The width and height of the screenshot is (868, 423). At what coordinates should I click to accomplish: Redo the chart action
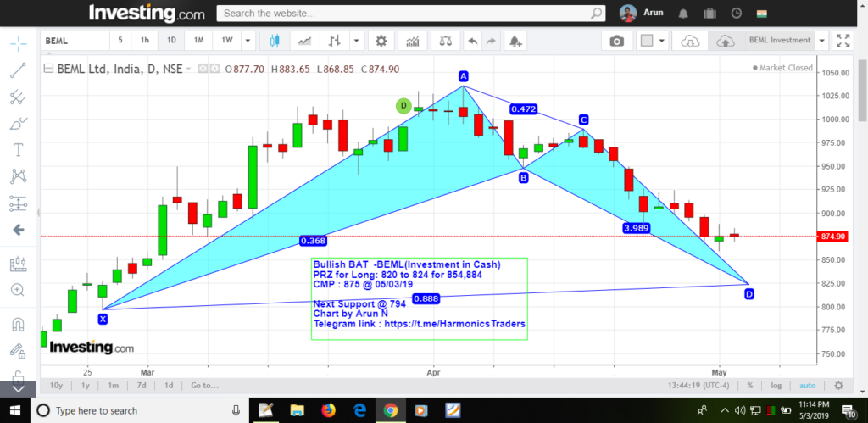point(491,41)
